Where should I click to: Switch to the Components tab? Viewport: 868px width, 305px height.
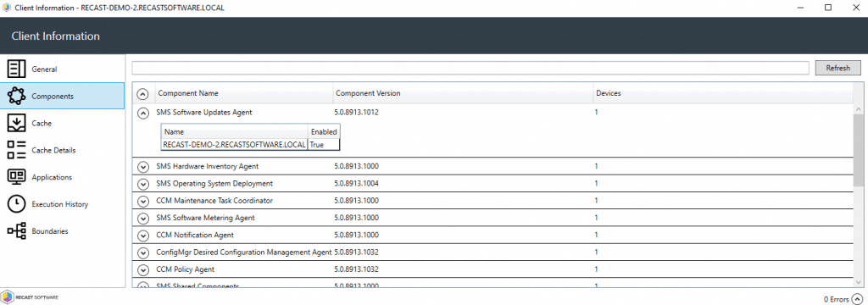(x=63, y=97)
